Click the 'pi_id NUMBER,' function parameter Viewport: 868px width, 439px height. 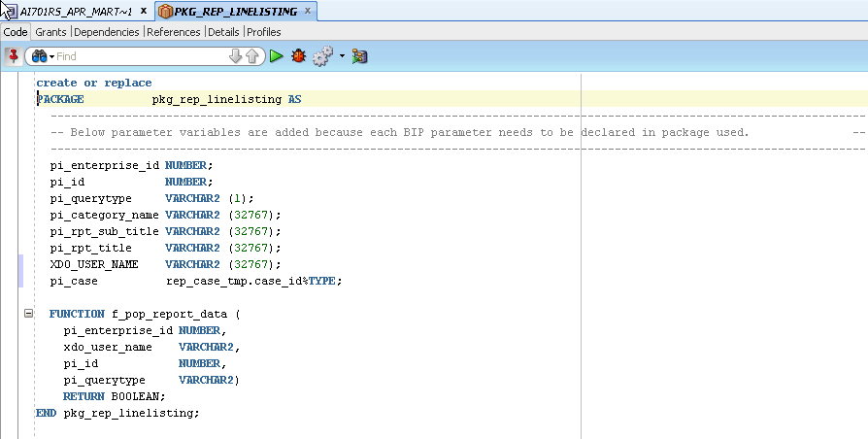pos(145,363)
